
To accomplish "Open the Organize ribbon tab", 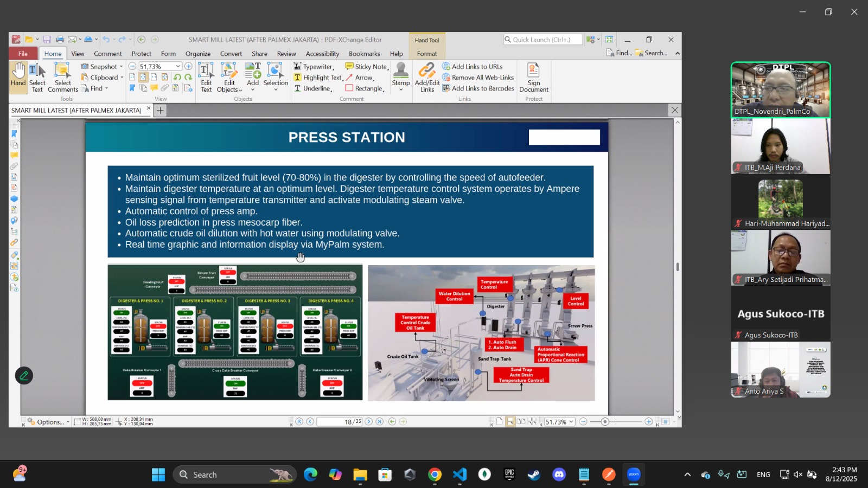I will point(198,54).
